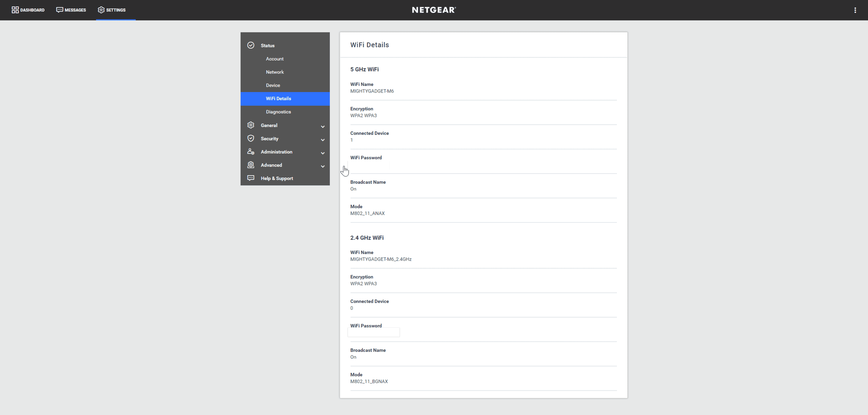Click the Help & Support chat icon

coord(251,178)
